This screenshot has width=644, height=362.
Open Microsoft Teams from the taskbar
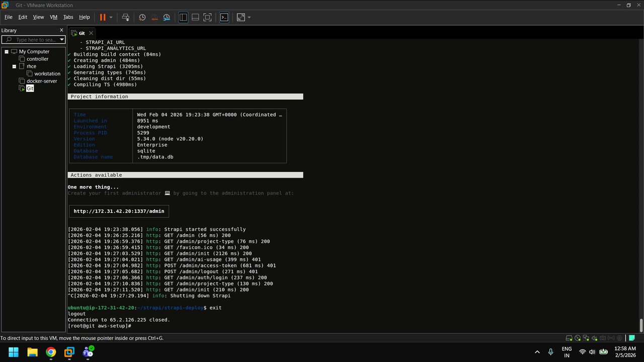point(88,352)
